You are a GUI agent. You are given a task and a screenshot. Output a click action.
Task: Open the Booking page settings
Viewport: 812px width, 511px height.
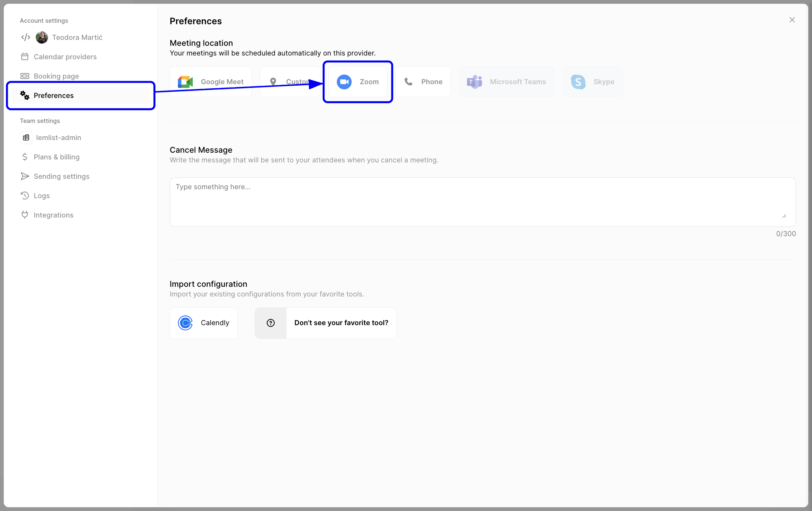point(56,76)
